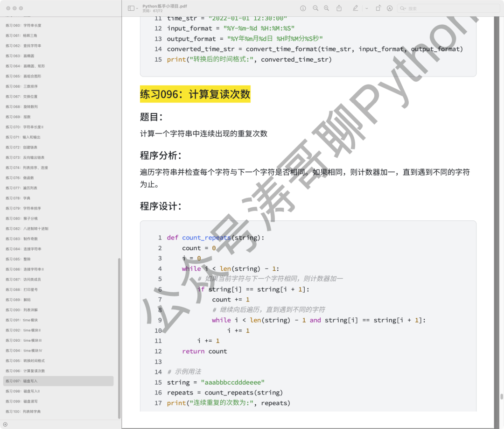Click the yellow heading 练习096：计算复读次数

point(195,94)
